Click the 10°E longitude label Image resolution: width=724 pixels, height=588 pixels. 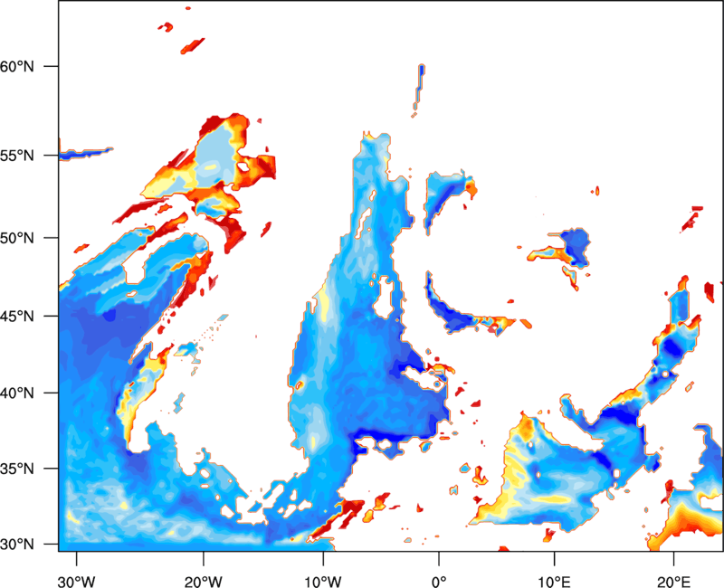[x=554, y=582]
